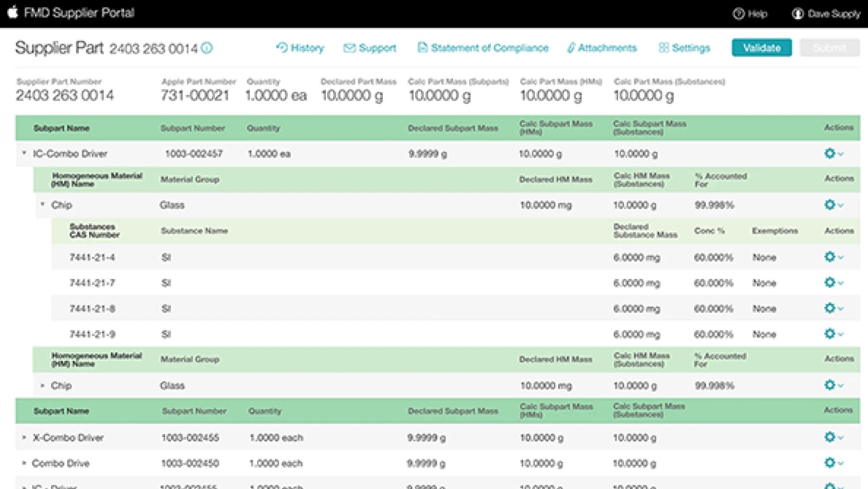868x489 pixels.
Task: Click the info icon next to the Supplier Part number
Action: [x=207, y=48]
